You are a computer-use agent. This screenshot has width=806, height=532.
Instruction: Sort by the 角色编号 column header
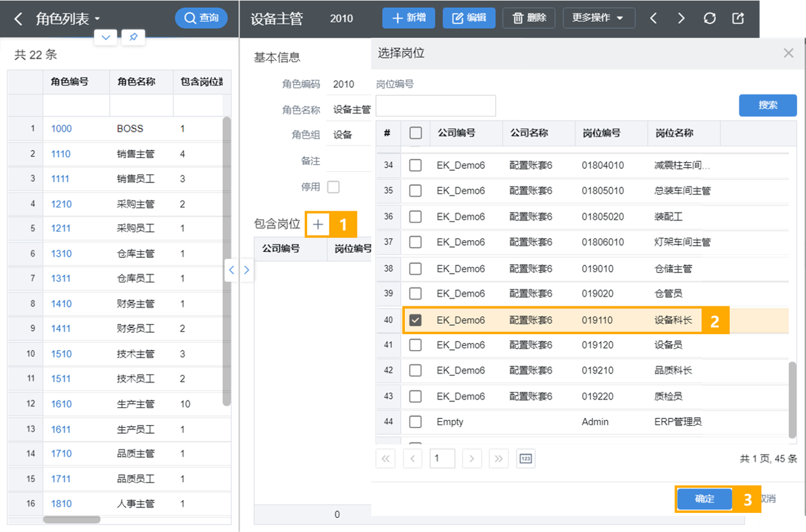(76, 82)
